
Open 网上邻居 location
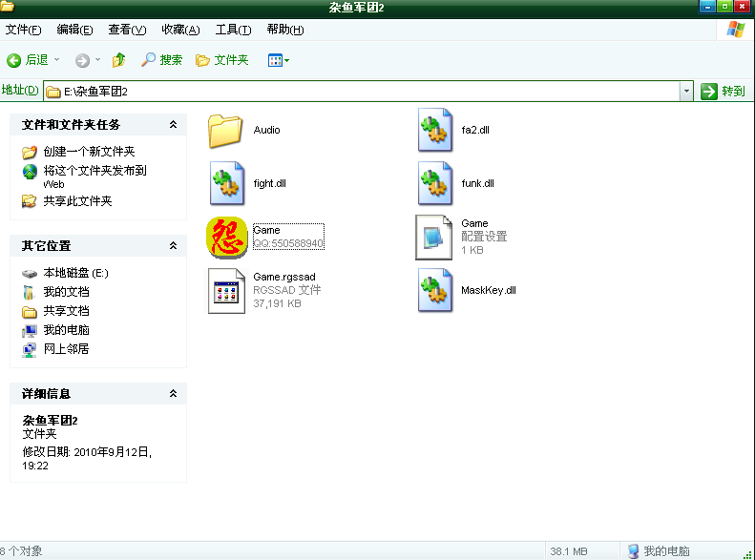(67, 349)
